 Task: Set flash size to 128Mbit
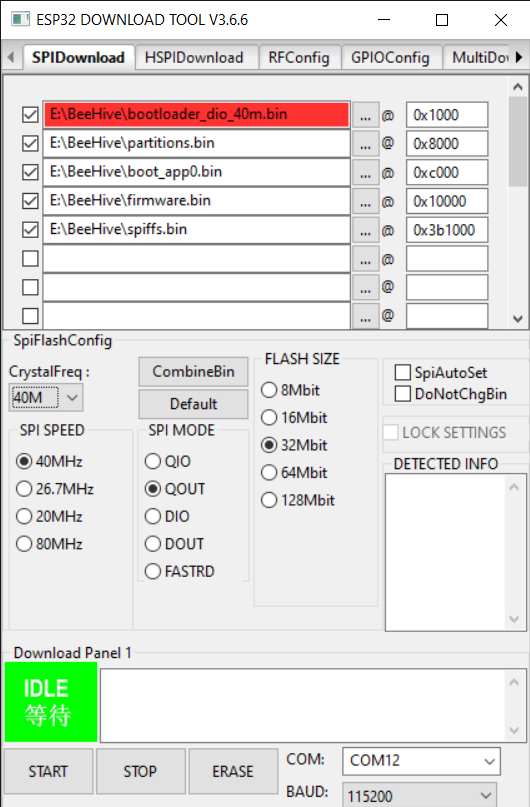click(x=269, y=500)
